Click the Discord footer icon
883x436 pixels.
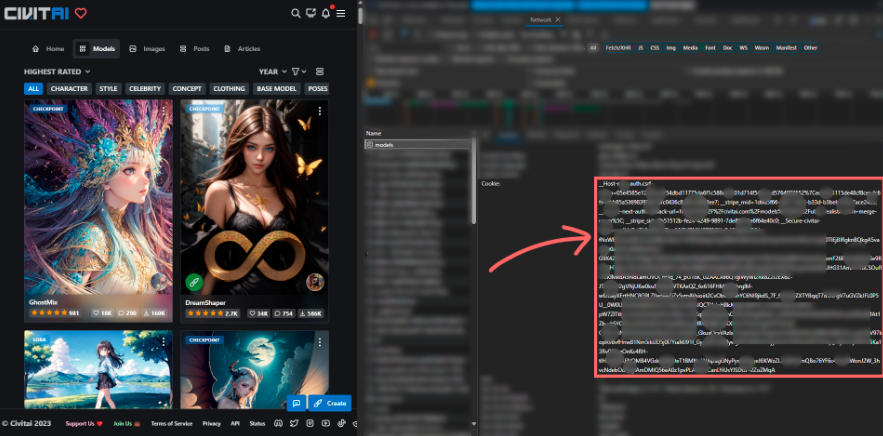(x=278, y=423)
